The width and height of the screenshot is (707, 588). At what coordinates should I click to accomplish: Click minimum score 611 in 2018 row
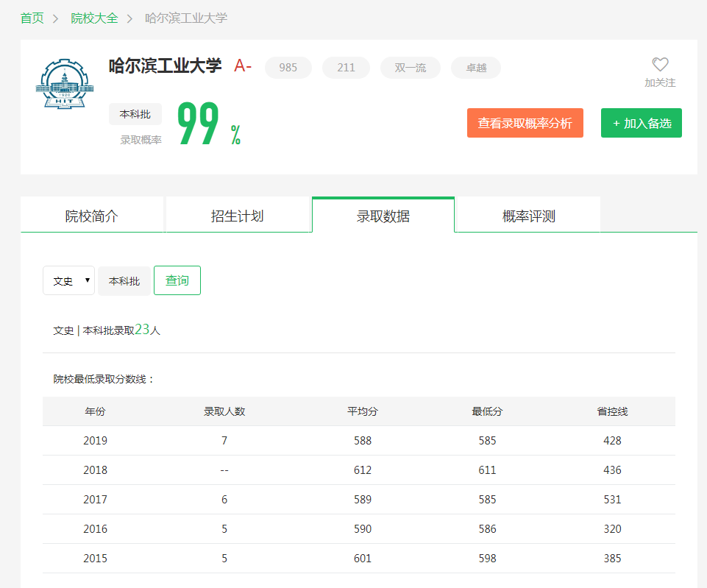[x=487, y=470]
